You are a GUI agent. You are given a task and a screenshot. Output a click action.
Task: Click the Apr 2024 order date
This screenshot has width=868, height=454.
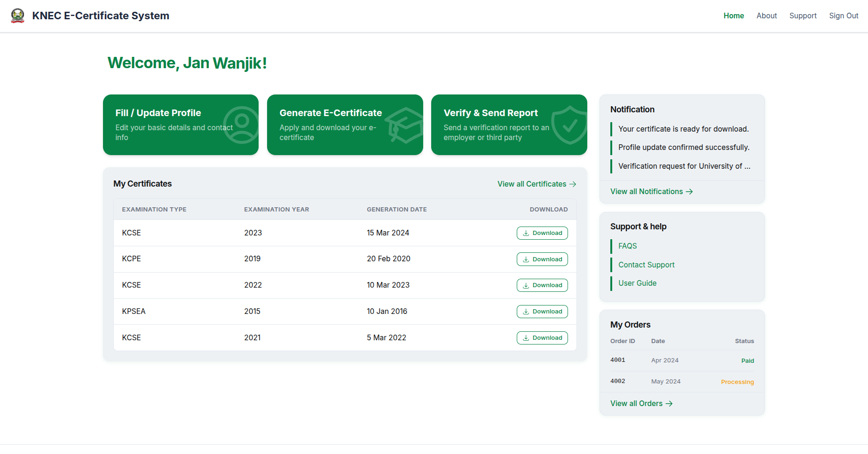(665, 360)
